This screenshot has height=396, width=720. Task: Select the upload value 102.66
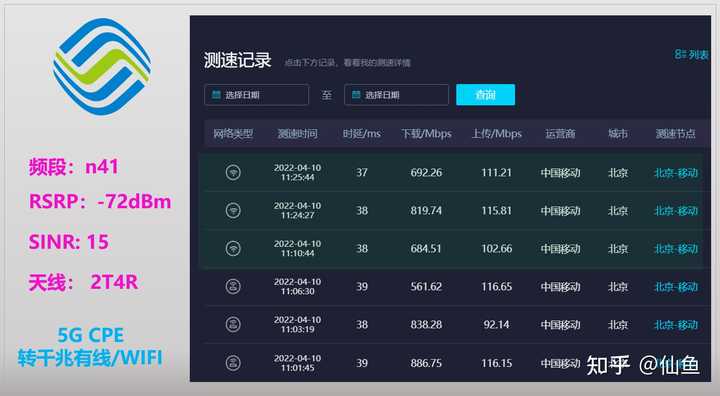(496, 249)
